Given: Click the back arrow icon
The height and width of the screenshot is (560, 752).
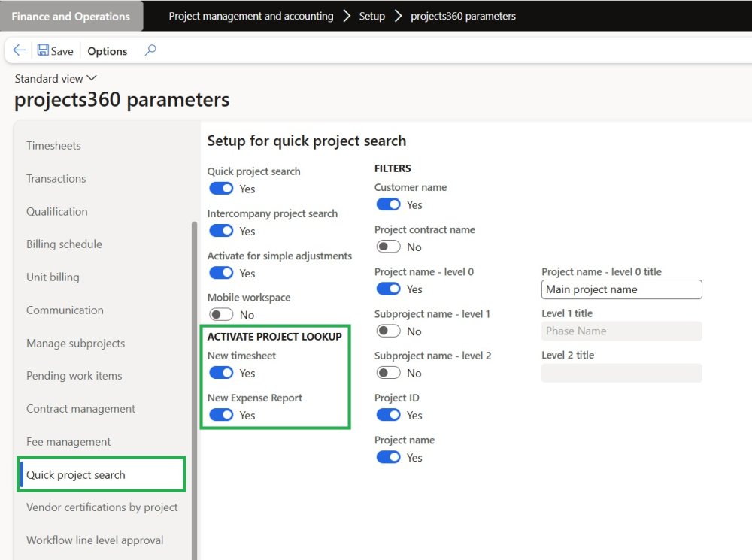Looking at the screenshot, I should [20, 50].
